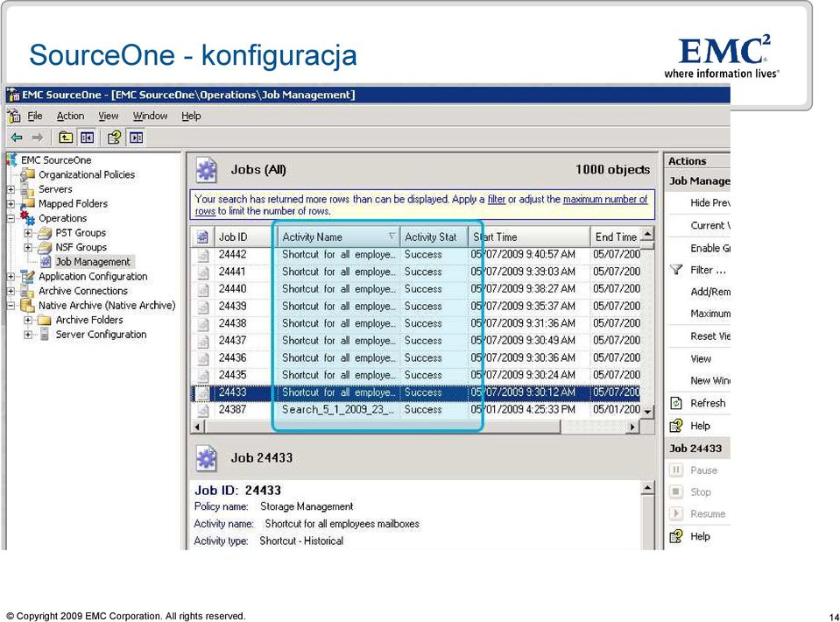Viewport: 840px width, 622px height.
Task: Click the Up One Level toolbar icon
Action: (66, 138)
